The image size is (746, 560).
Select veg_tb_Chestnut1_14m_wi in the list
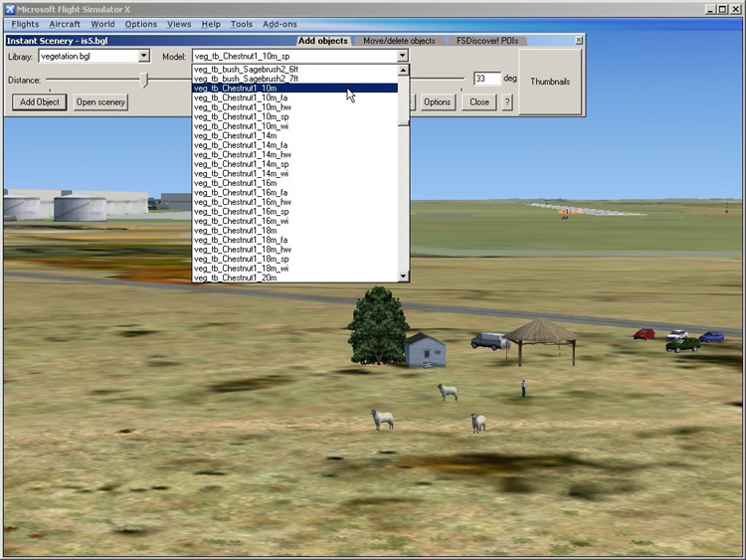click(295, 174)
